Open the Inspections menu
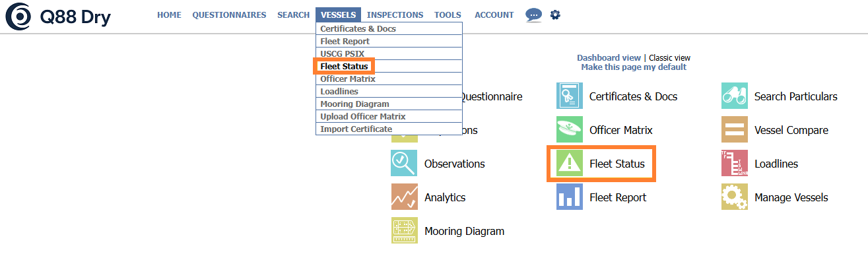This screenshot has width=868, height=260. (395, 15)
